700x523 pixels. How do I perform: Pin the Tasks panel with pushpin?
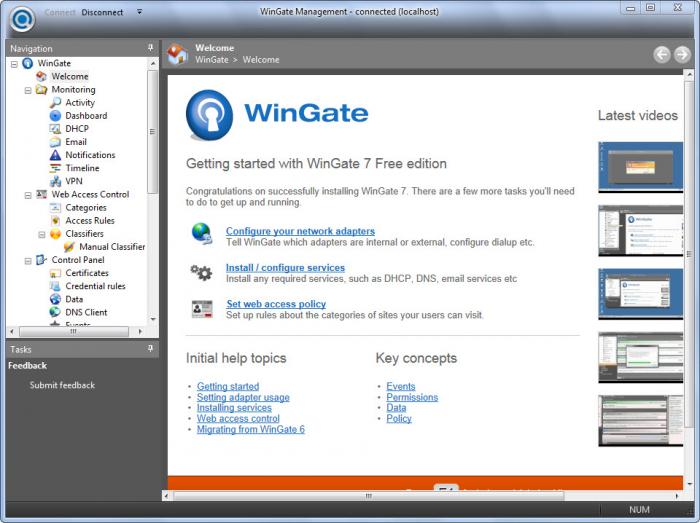pyautogui.click(x=150, y=349)
